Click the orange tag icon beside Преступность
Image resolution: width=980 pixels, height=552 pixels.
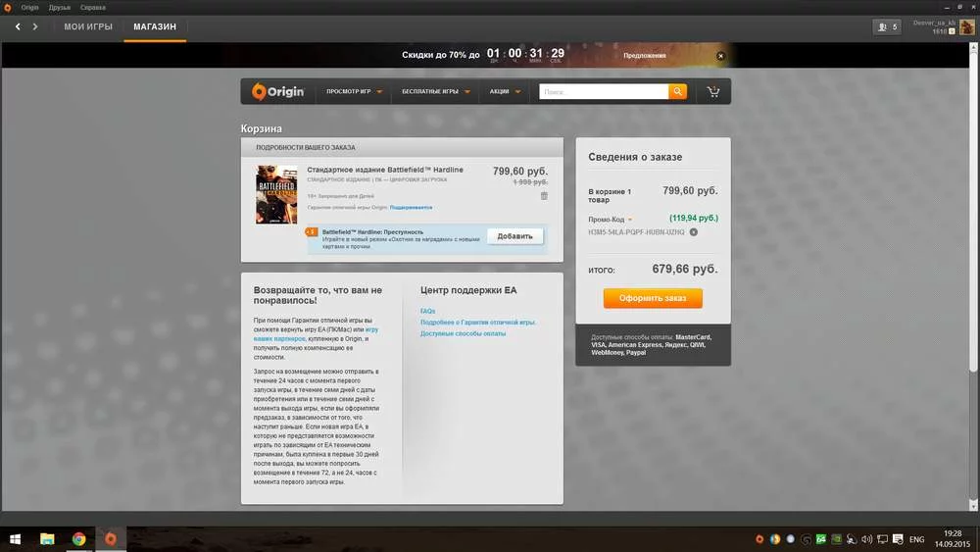tap(312, 232)
